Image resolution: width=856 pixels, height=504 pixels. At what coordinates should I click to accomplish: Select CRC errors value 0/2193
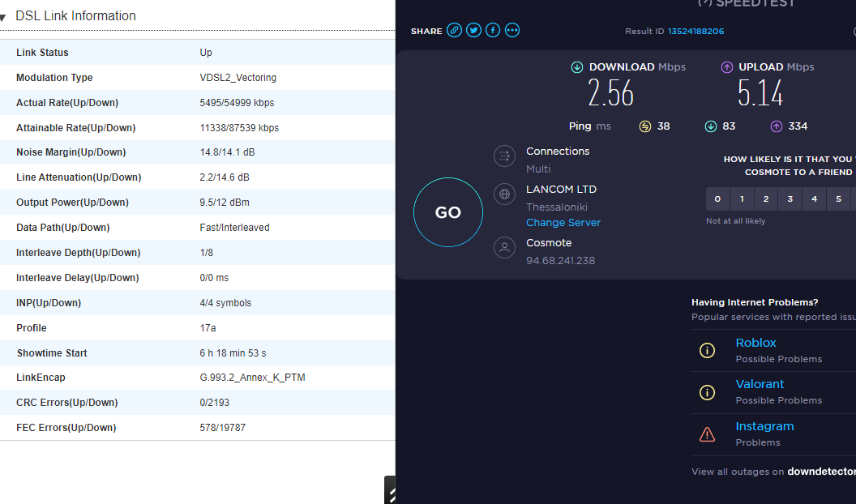[x=215, y=403]
